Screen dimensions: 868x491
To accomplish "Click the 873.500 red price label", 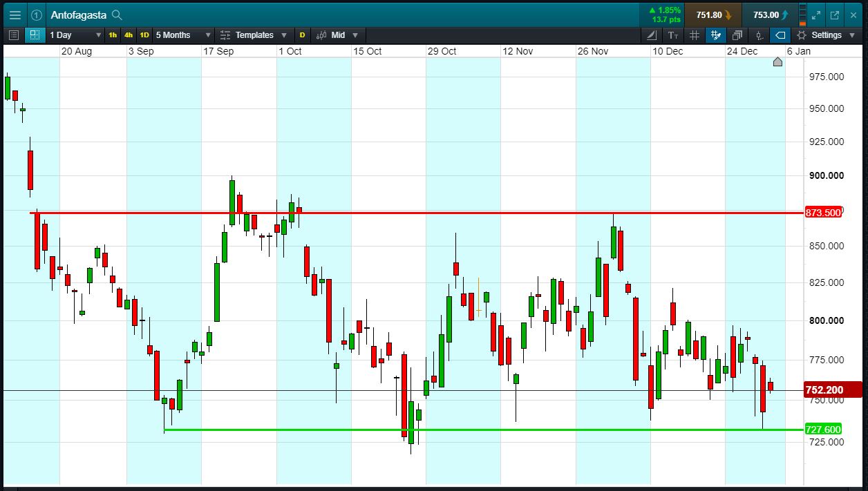I will click(823, 213).
